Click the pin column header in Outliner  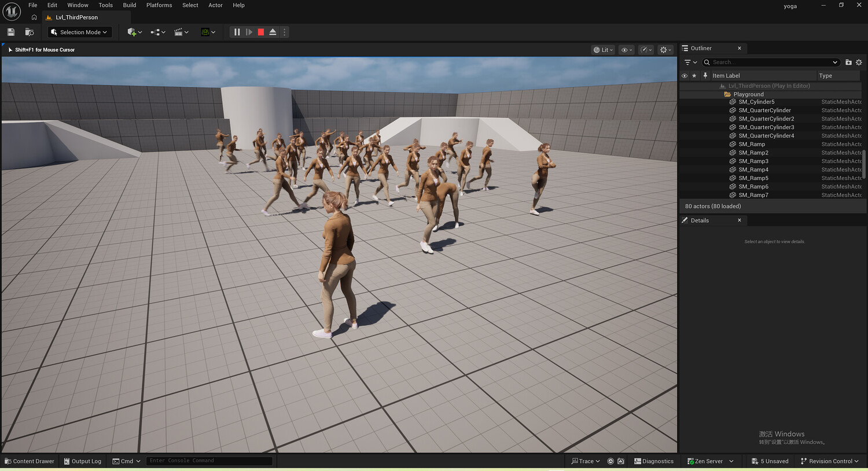tap(705, 76)
